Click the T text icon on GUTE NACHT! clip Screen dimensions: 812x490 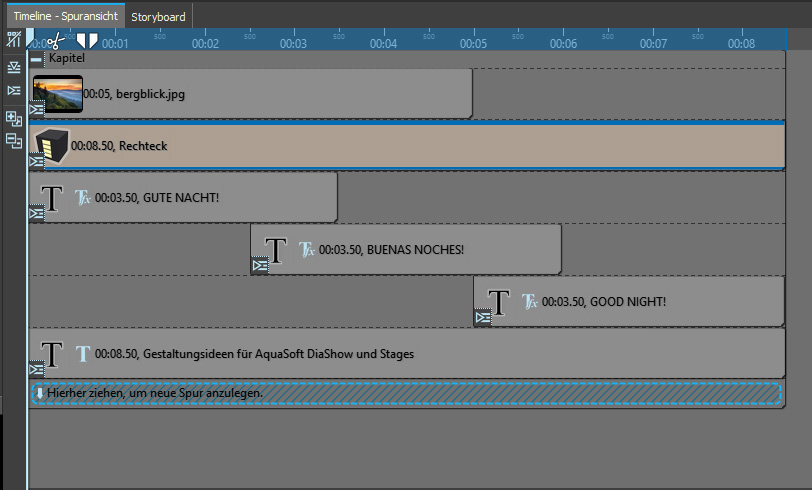click(52, 198)
